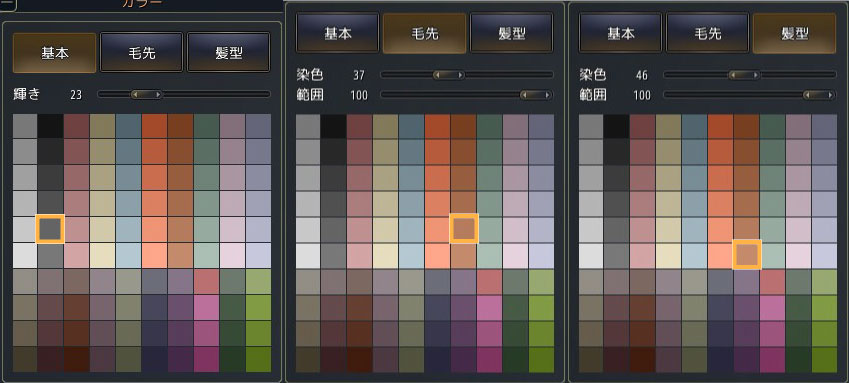Switch to 基本 tab in the 染色 46 panel
Screen dimensions: 849x383
(621, 33)
